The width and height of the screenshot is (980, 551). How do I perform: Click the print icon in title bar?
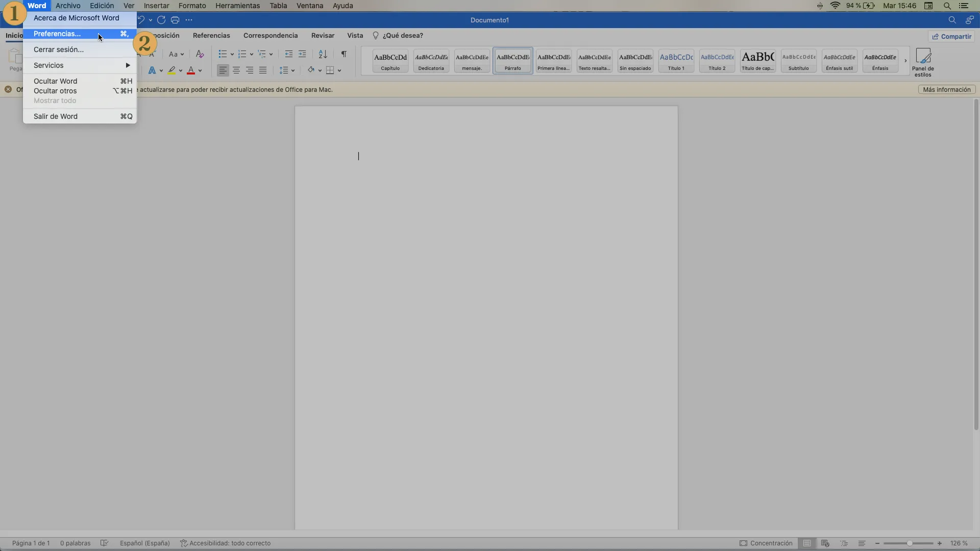point(175,20)
